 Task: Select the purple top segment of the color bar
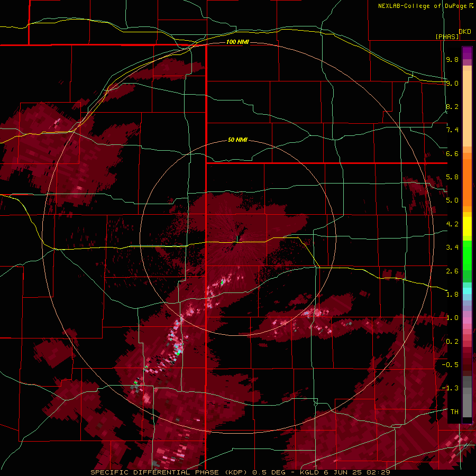pos(467,53)
